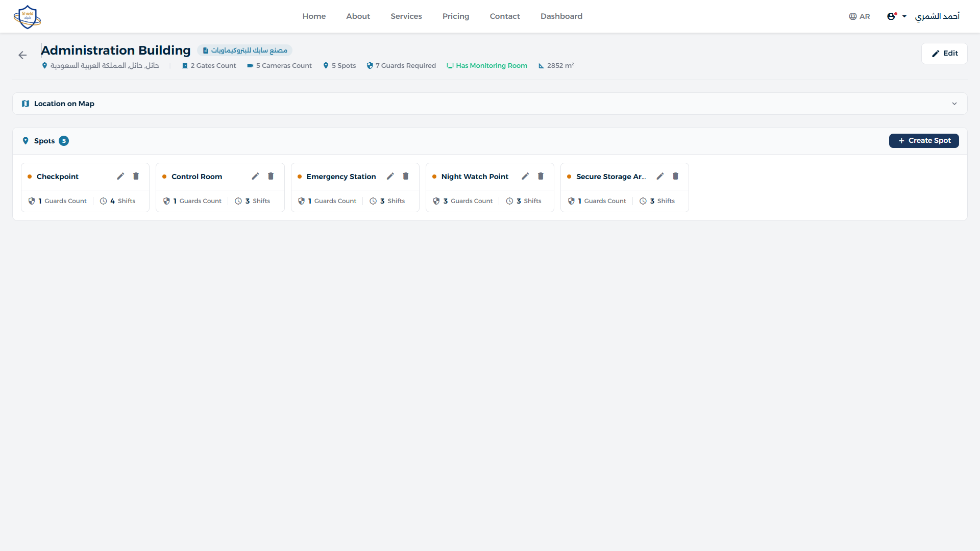
Task: Click the back arrow icon
Action: (22, 55)
